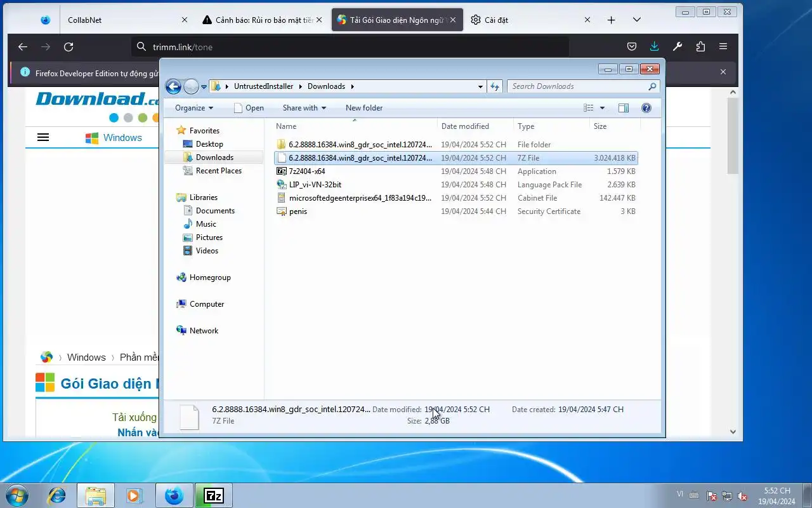Viewport: 812px width, 508px height.
Task: Open Windows Media Player from taskbar
Action: pos(134,495)
